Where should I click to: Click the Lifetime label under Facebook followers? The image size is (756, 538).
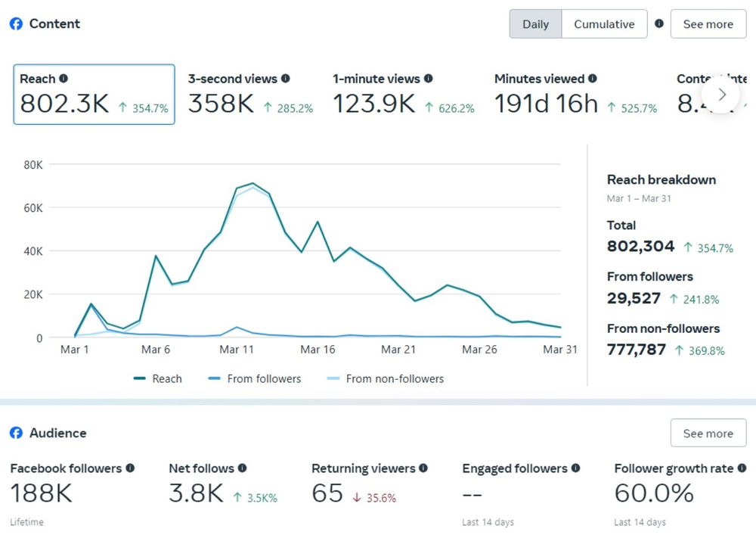27,521
